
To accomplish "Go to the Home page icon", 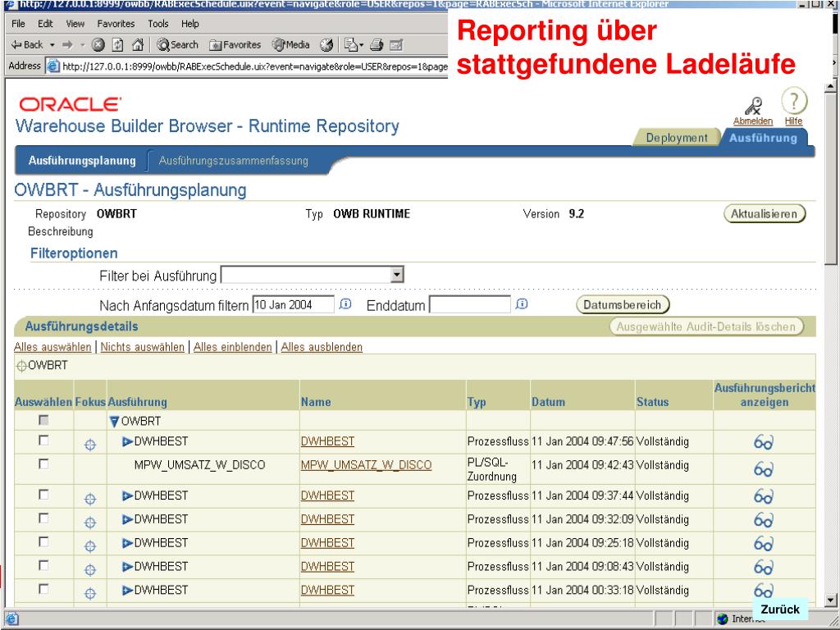I will coord(138,45).
